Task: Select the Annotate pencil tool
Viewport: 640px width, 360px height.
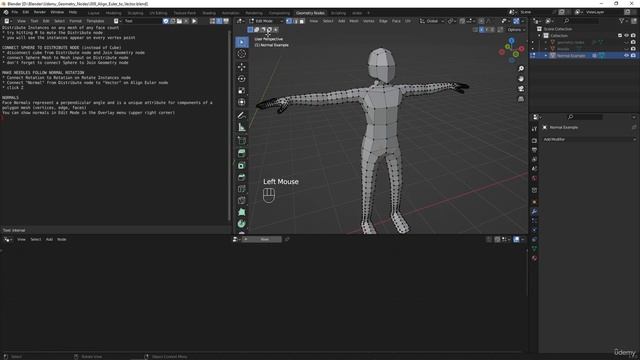Action: click(242, 116)
